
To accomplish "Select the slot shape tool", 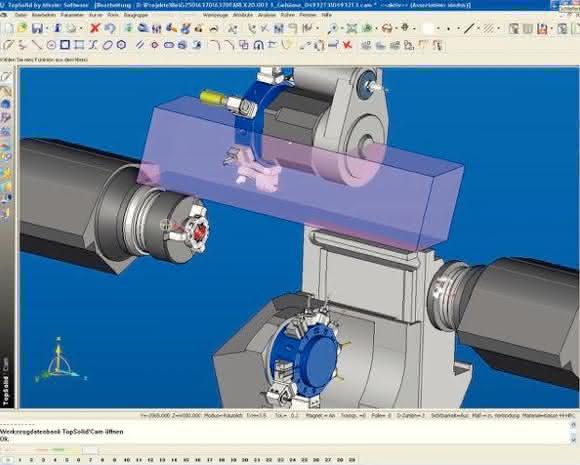I will point(169,45).
